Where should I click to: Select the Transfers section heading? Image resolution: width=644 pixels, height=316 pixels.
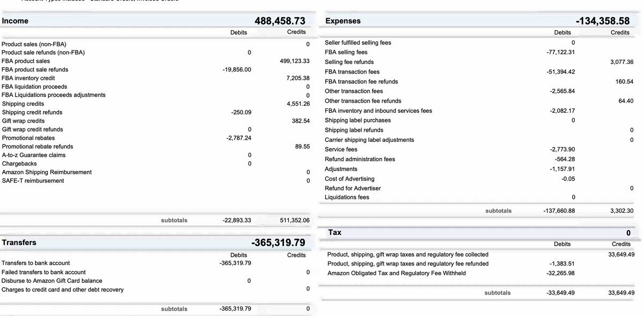(19, 242)
